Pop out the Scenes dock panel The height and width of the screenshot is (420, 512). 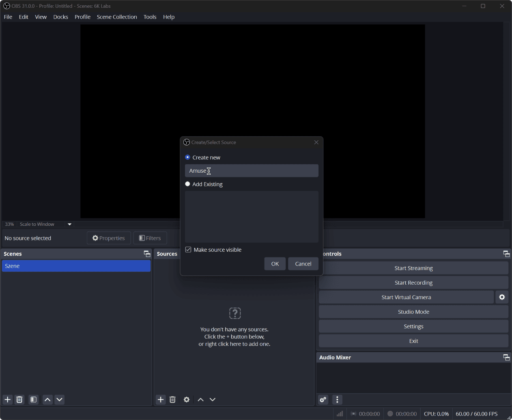point(147,254)
